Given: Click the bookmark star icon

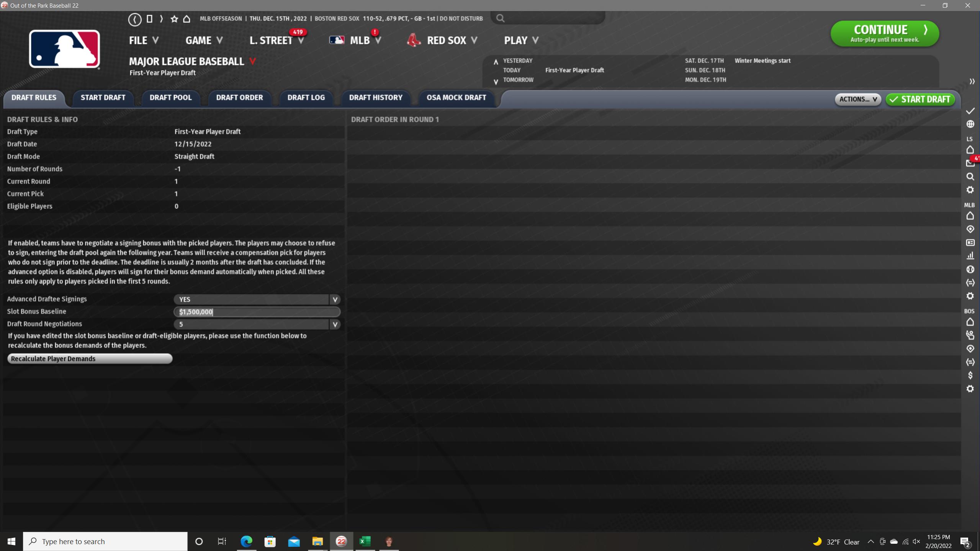Looking at the screenshot, I should click(x=174, y=19).
